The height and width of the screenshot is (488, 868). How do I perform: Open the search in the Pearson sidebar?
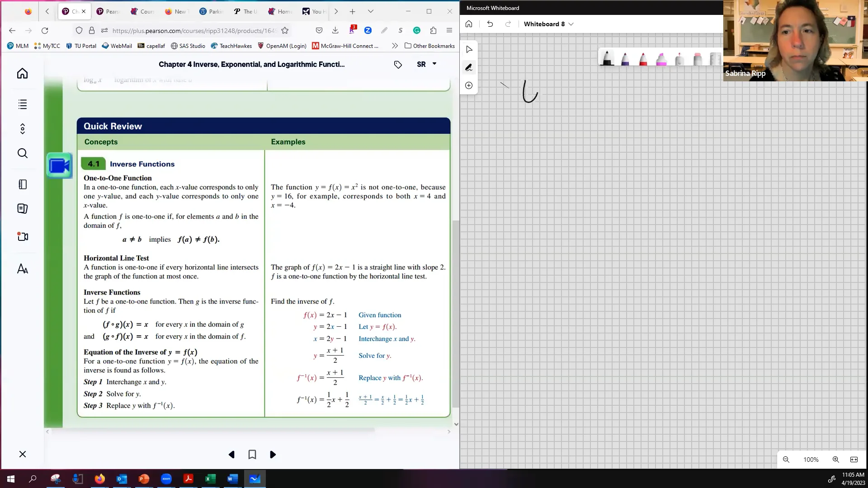pos(22,153)
